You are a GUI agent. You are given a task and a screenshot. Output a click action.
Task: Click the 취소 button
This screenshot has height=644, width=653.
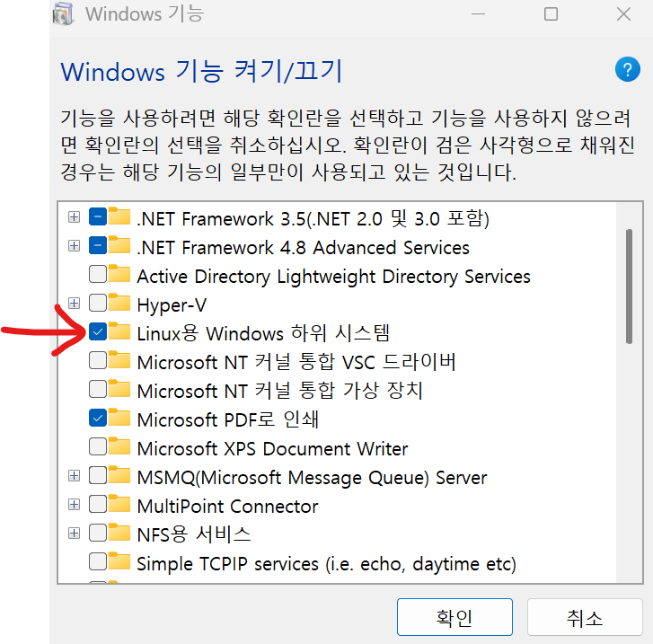point(585,617)
